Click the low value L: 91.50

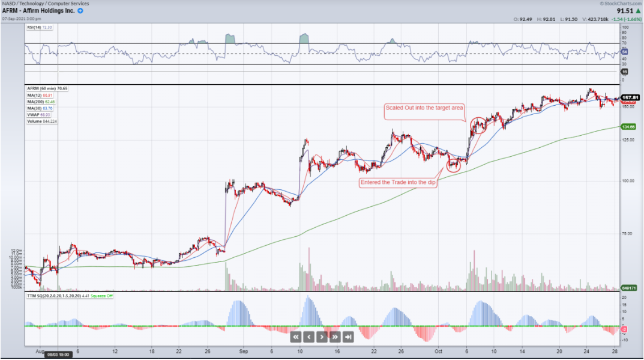tap(568, 19)
